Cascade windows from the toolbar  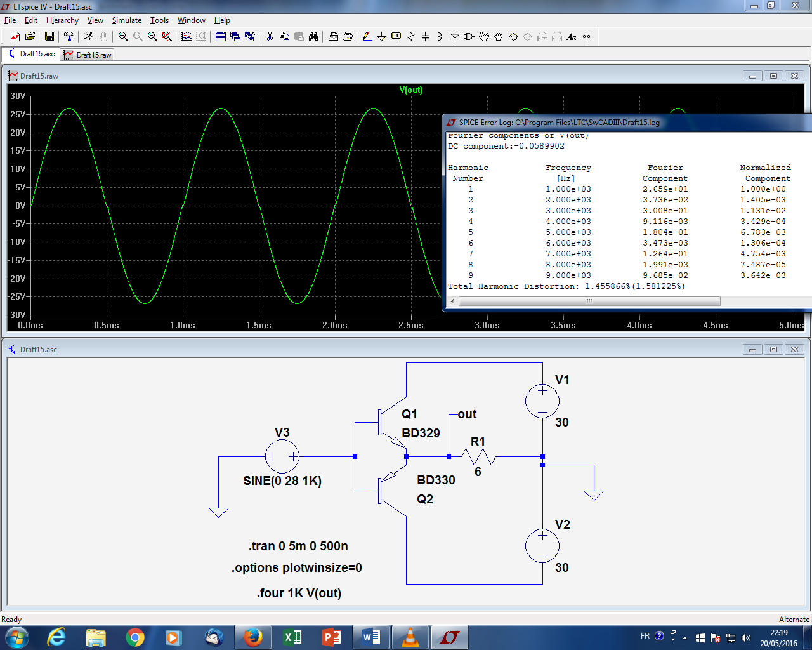coord(235,37)
